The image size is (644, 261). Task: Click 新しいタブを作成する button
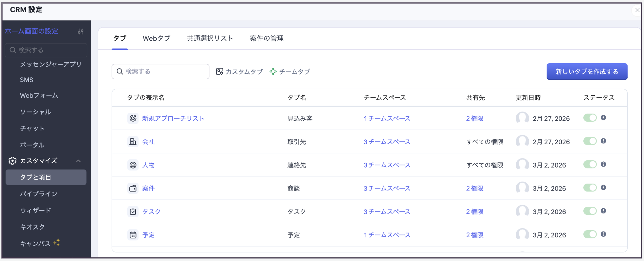587,71
